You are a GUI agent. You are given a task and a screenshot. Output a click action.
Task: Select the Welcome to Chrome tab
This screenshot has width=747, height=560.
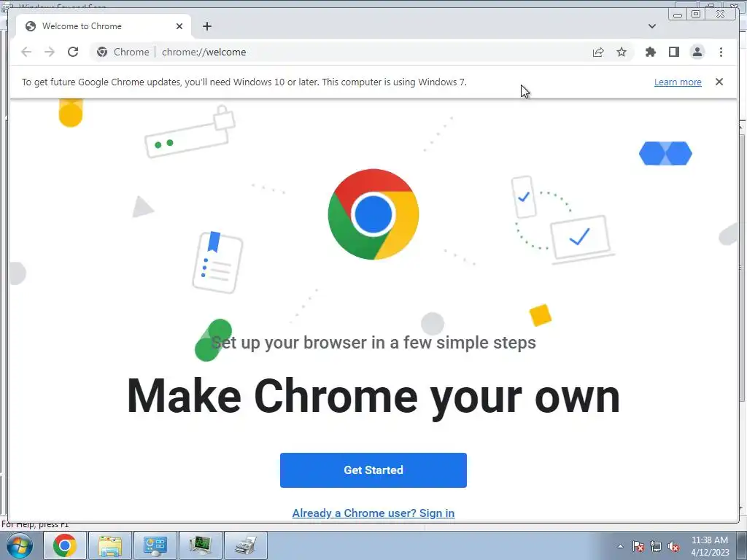(x=104, y=26)
